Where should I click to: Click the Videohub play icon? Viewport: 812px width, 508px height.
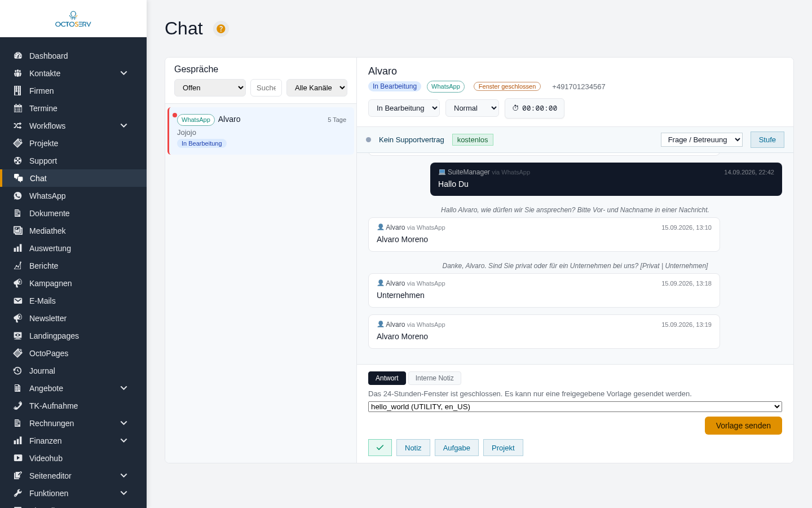18,458
